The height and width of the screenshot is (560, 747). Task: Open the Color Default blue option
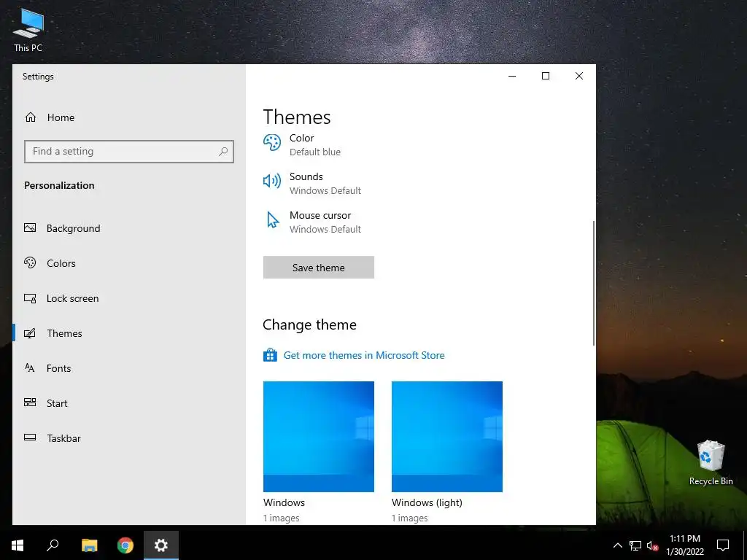tap(302, 145)
